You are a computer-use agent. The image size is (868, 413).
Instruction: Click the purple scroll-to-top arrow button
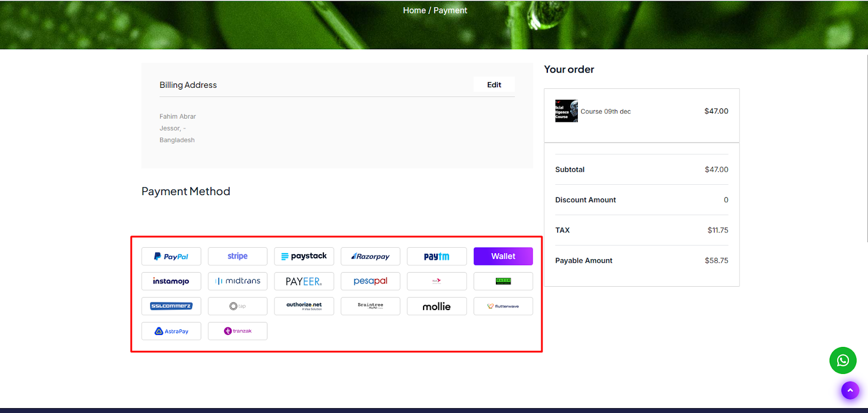[850, 390]
